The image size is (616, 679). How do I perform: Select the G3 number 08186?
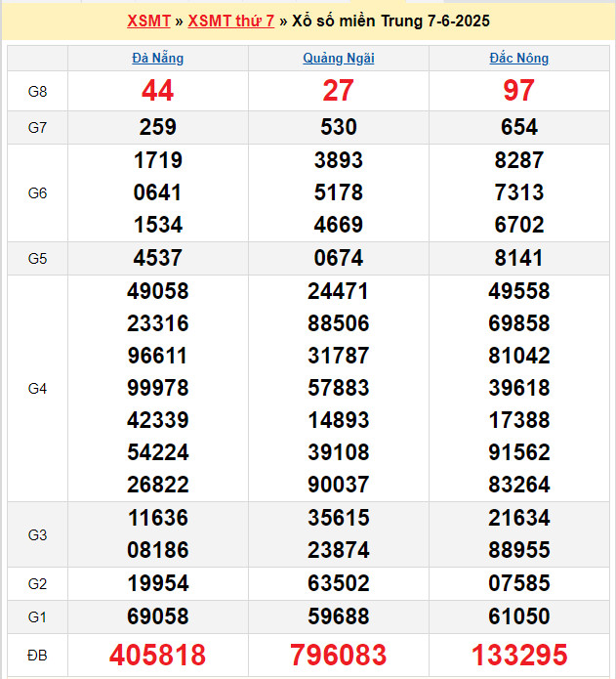coord(158,550)
